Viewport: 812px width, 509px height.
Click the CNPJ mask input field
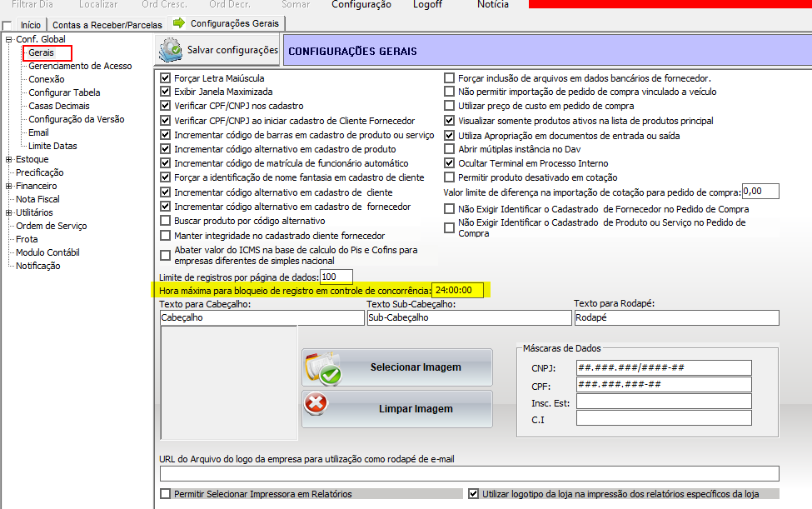tap(663, 367)
